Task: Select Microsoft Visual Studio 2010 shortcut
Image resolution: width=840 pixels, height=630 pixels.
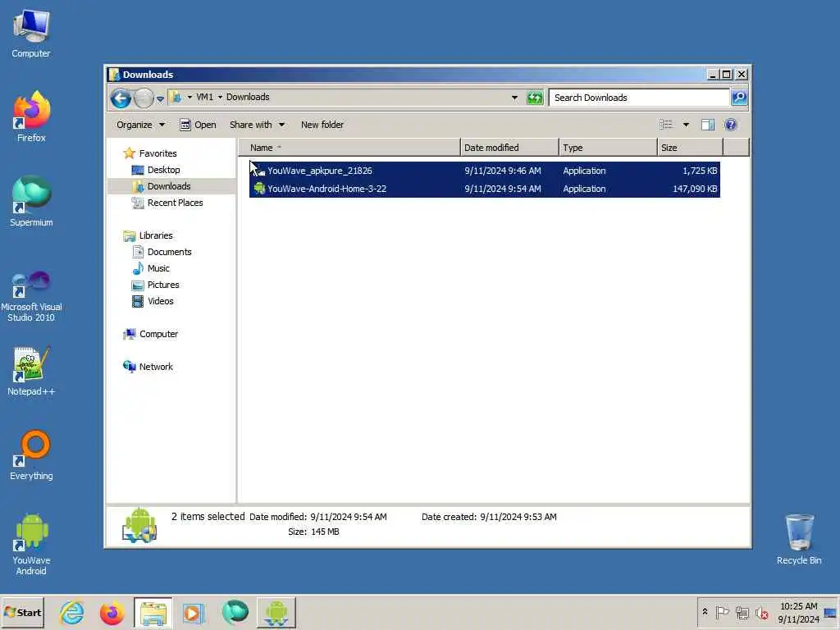Action: coord(31,295)
